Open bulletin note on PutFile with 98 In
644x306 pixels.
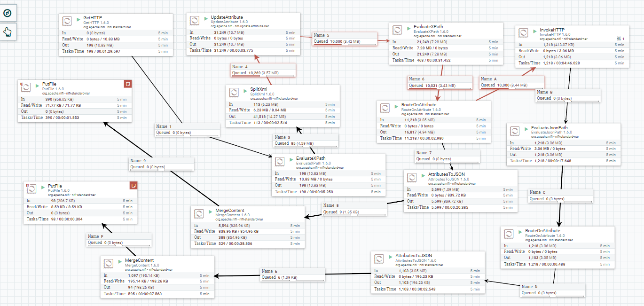tap(134, 185)
